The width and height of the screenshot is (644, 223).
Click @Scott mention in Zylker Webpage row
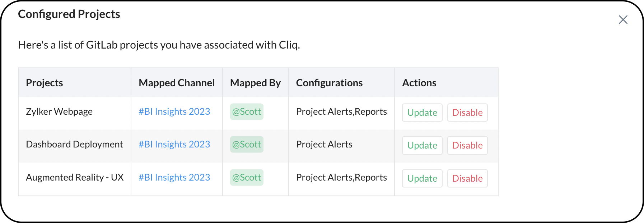pyautogui.click(x=247, y=111)
